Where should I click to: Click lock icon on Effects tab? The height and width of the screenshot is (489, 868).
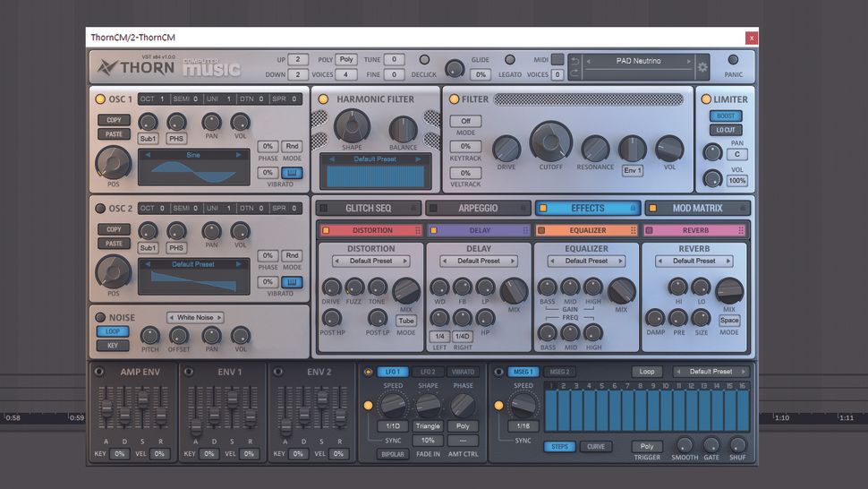633,208
